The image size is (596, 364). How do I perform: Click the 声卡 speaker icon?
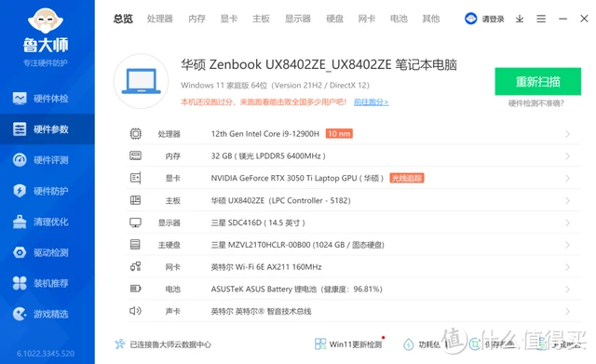[x=135, y=311]
